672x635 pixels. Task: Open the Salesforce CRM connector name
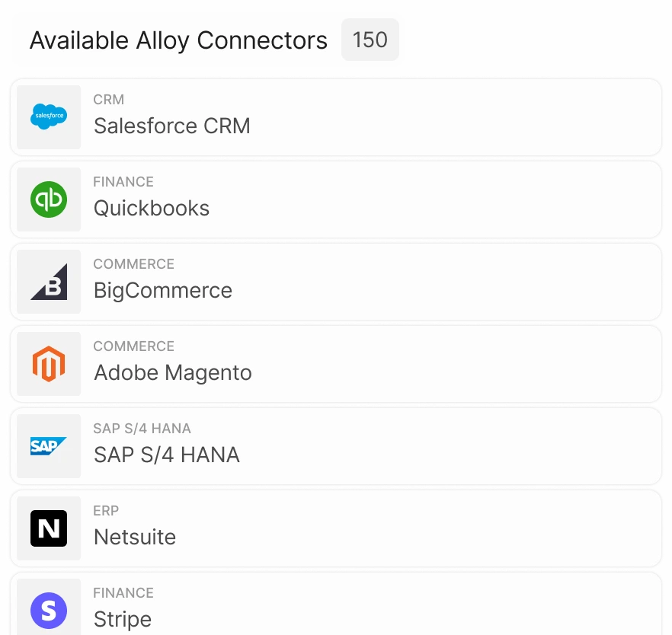(x=172, y=126)
